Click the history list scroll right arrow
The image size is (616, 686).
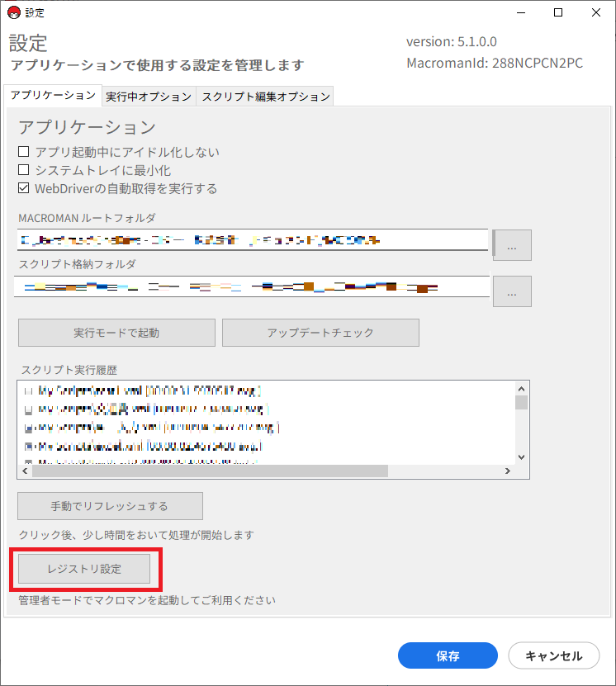coord(508,471)
